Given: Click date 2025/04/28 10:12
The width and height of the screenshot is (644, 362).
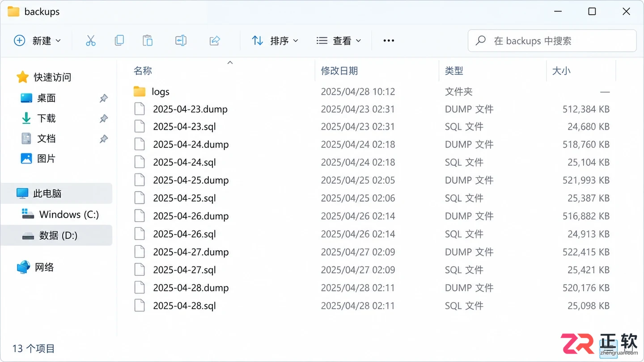Looking at the screenshot, I should click(358, 92).
